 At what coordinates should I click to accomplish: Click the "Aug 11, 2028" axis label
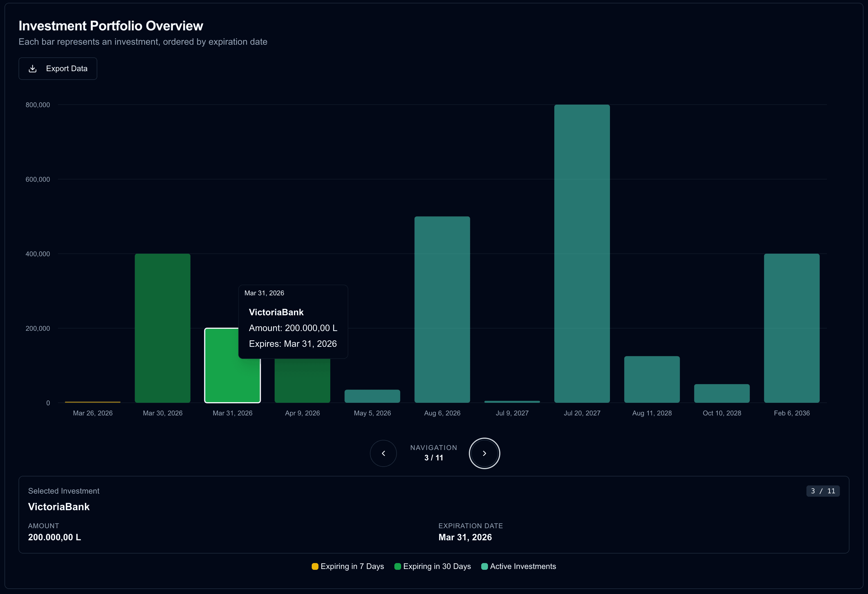pos(652,413)
